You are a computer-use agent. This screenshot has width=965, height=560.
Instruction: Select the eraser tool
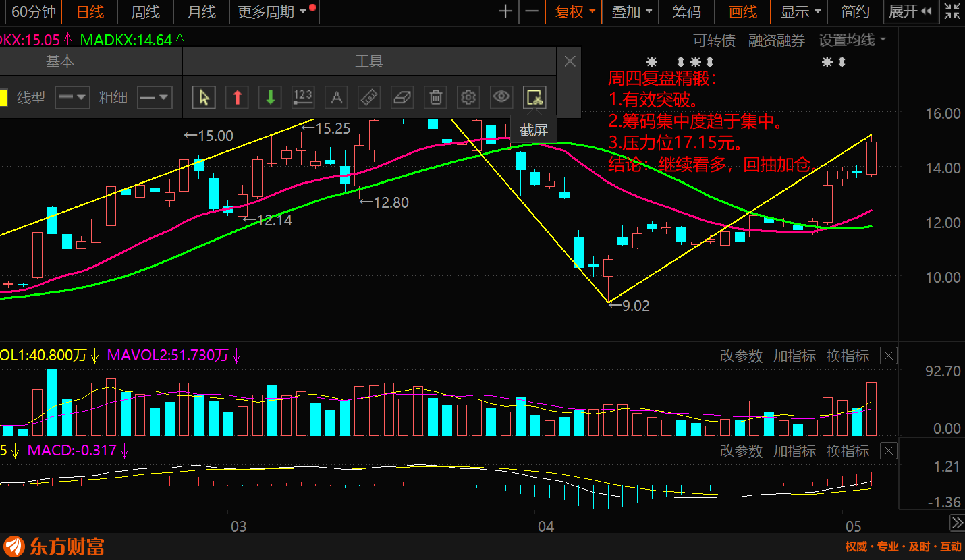402,97
